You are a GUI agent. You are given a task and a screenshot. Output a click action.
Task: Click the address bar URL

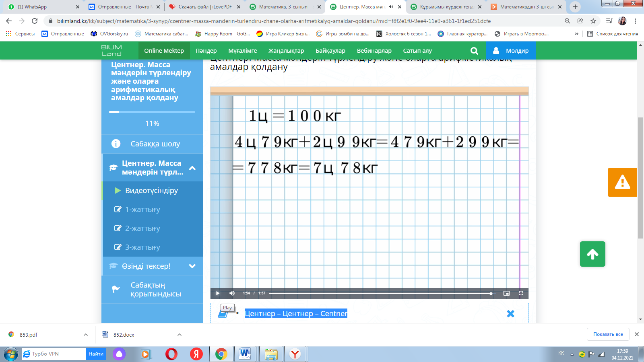tap(274, 21)
